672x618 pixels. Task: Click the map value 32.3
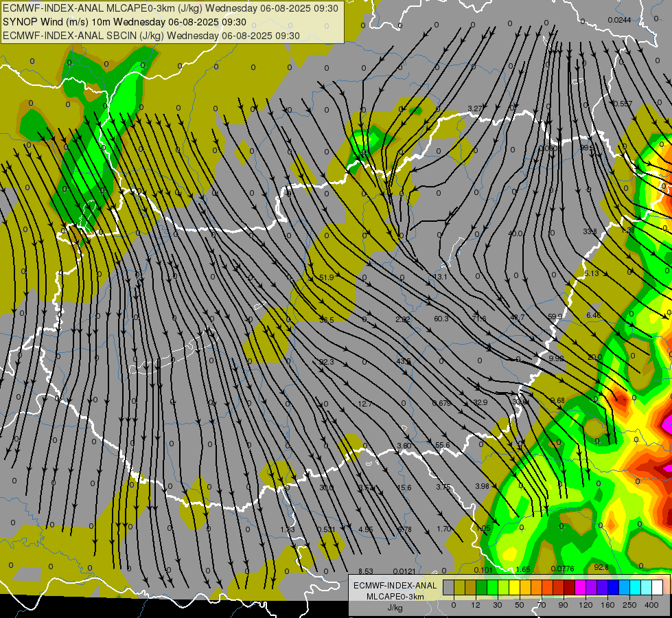tap(327, 362)
